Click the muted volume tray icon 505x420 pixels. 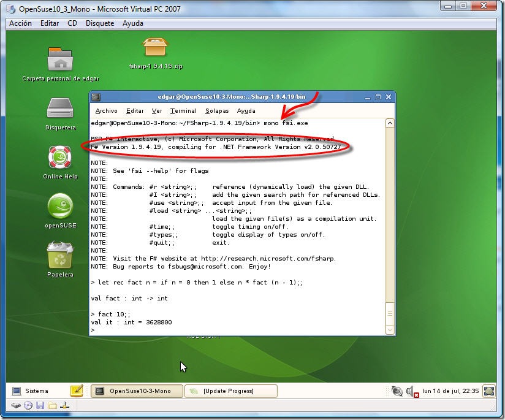tap(412, 392)
